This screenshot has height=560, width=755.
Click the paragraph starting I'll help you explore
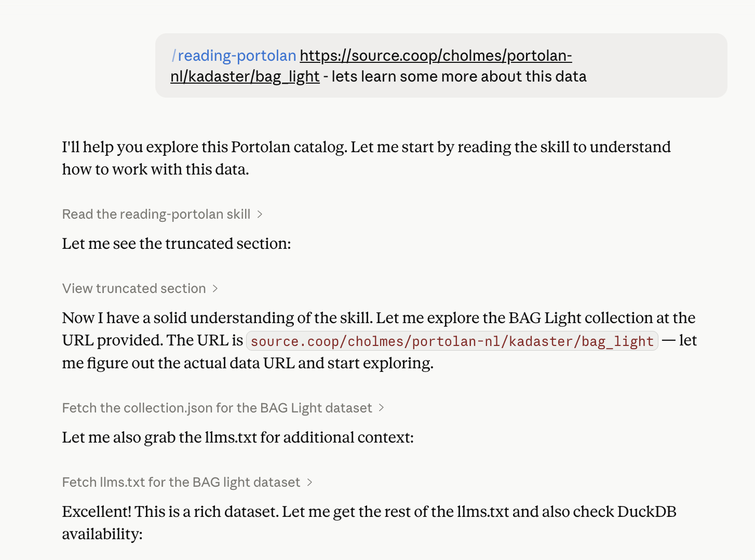pyautogui.click(x=366, y=158)
